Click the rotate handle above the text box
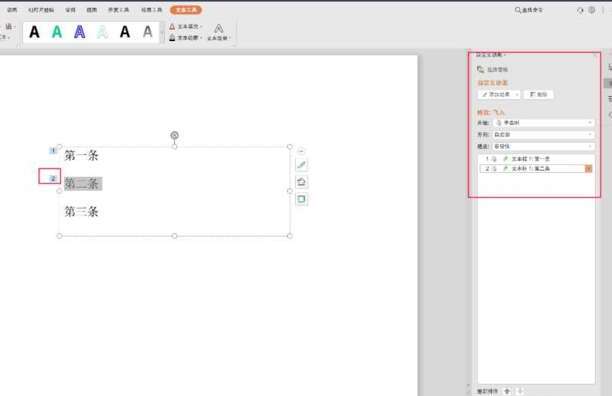The height and width of the screenshot is (396, 612). 174,135
